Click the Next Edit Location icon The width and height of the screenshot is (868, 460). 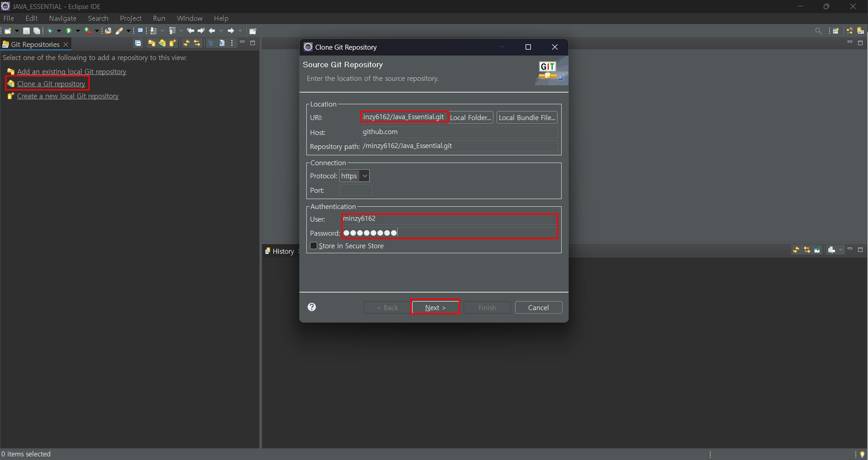(x=201, y=31)
